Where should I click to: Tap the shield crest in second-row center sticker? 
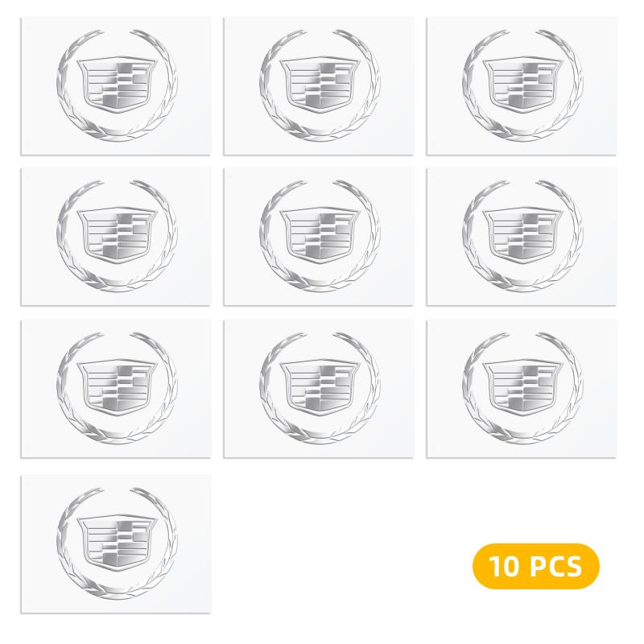click(x=320, y=235)
